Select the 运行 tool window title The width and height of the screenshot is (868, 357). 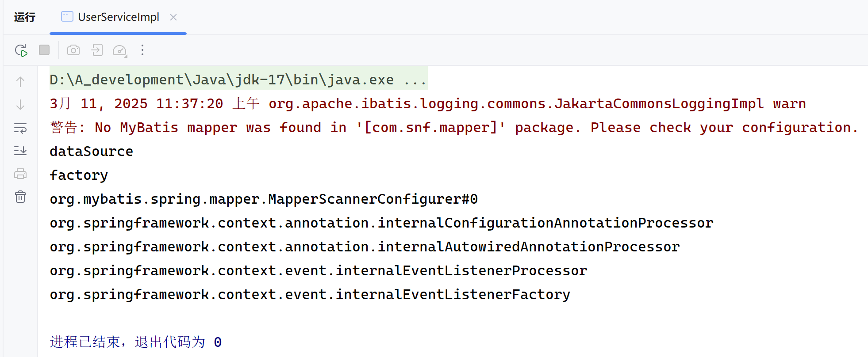25,17
